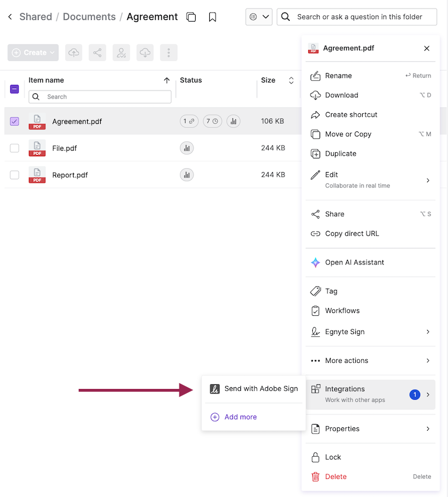
Task: Click the upload cloud toolbar icon
Action: pyautogui.click(x=74, y=53)
